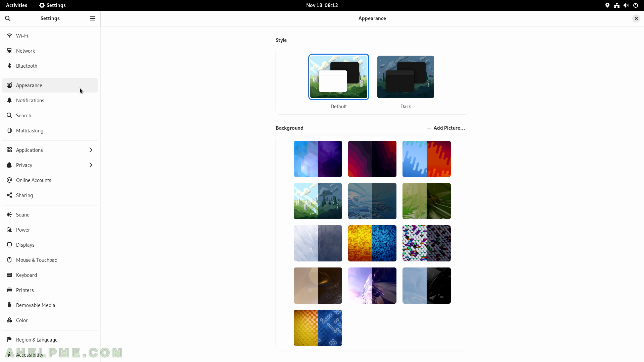Click the Region & Language flag icon
The width and height of the screenshot is (644, 362).
click(x=9, y=340)
